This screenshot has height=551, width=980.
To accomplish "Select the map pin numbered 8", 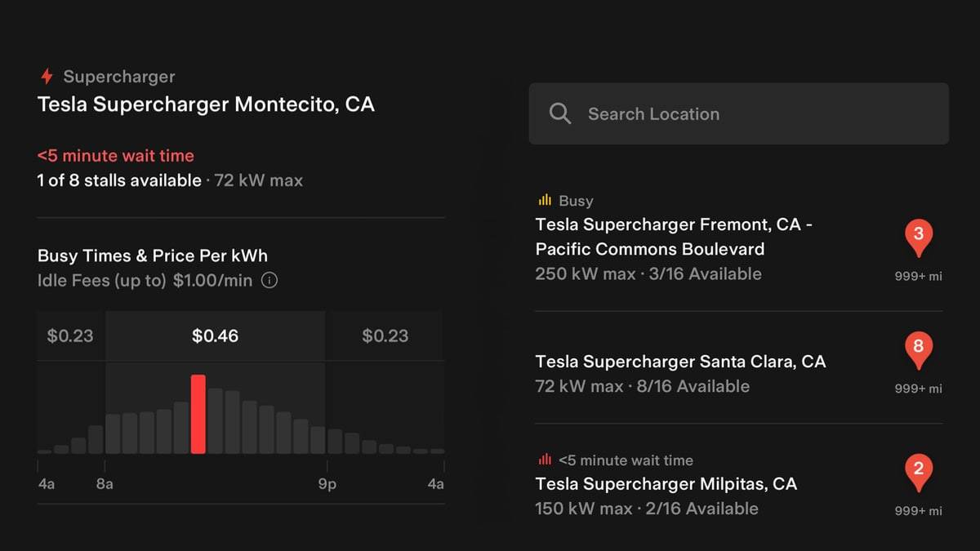I will 918,352.
